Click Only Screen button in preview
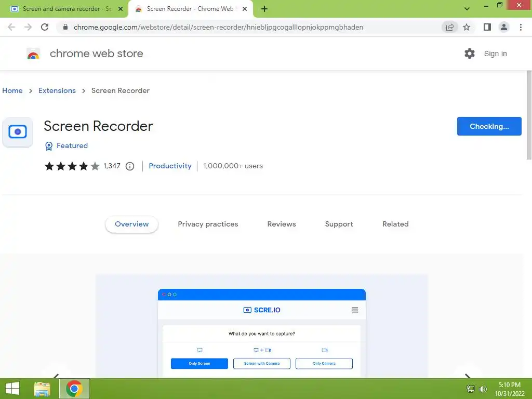This screenshot has width=532, height=399. click(199, 363)
